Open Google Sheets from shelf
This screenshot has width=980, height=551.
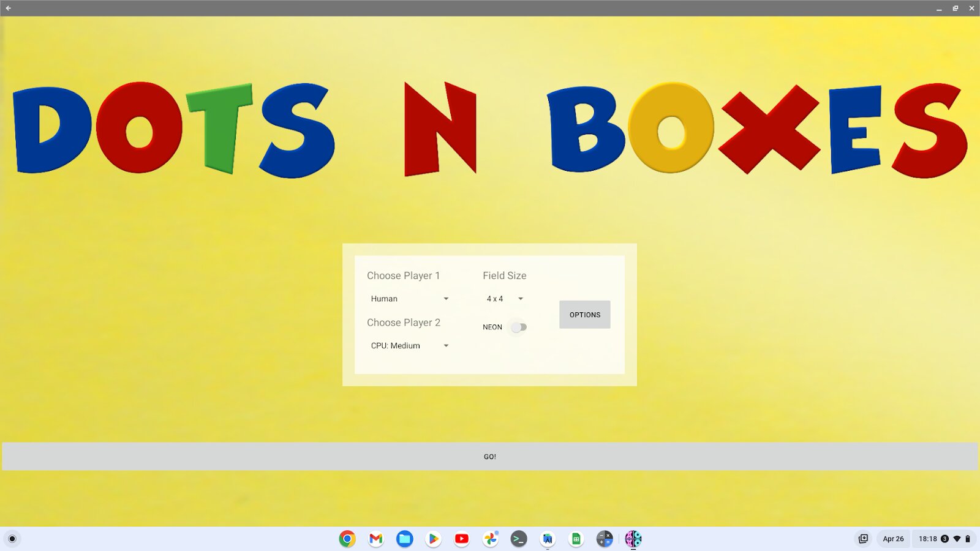pyautogui.click(x=576, y=539)
